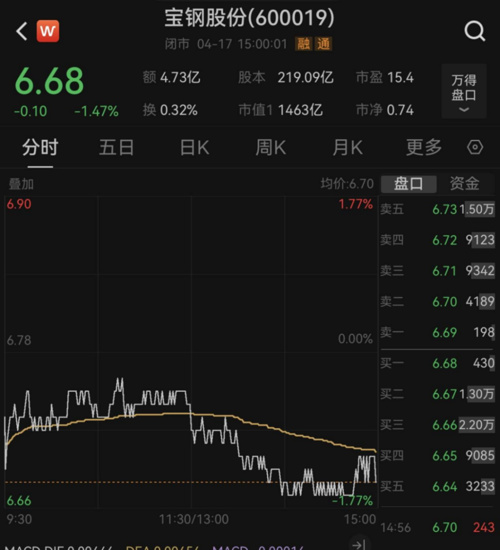500x550 pixels.
Task: Select the 买三 6.66 order row
Action: point(438,425)
